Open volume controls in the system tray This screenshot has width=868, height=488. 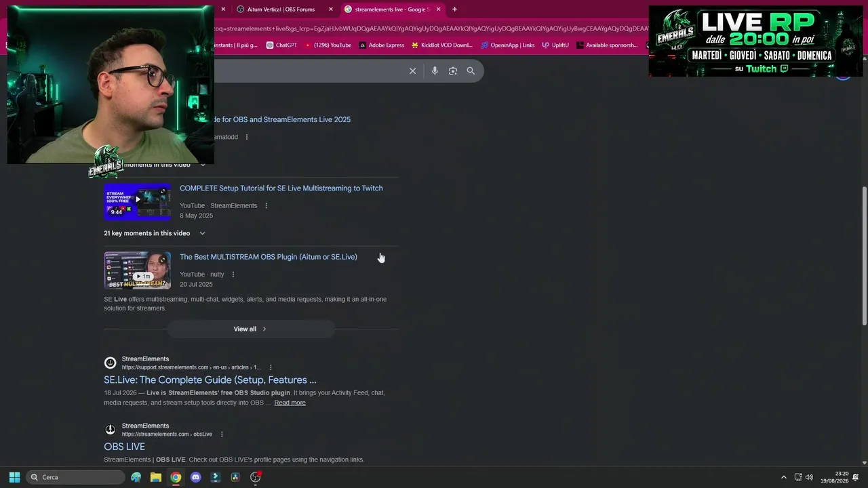pyautogui.click(x=809, y=477)
